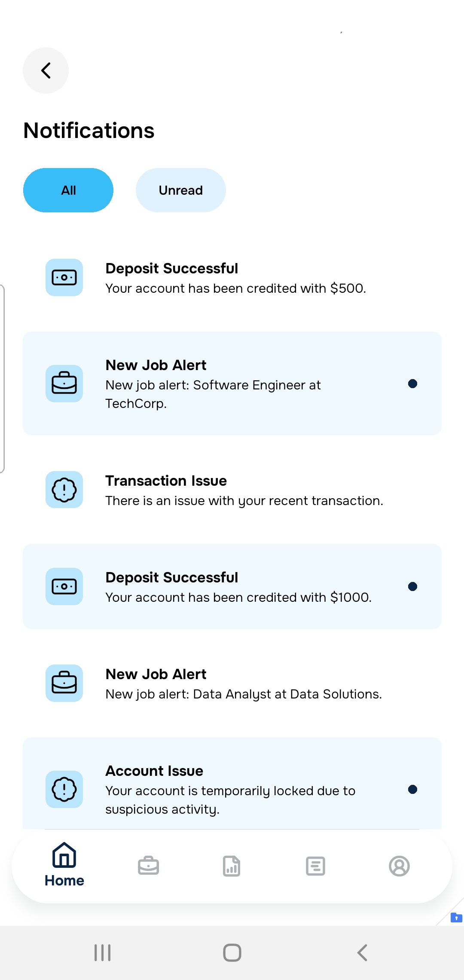Tap the back arrow button

click(46, 70)
